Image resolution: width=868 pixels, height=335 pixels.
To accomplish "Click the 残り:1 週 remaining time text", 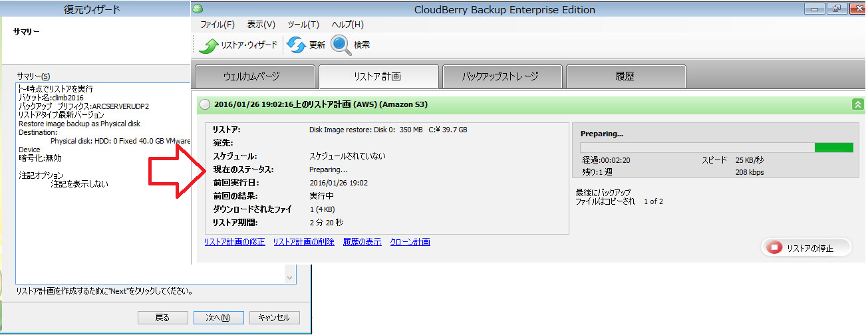I will click(x=597, y=172).
